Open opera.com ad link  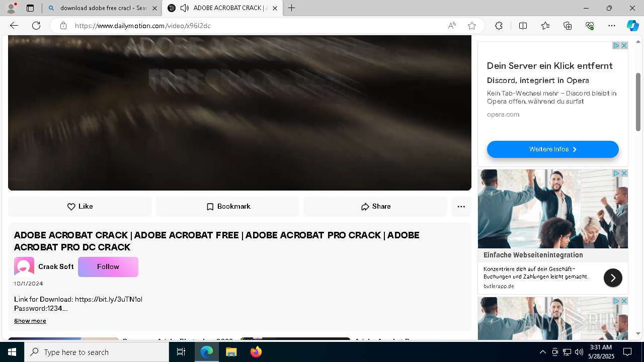pos(503,115)
